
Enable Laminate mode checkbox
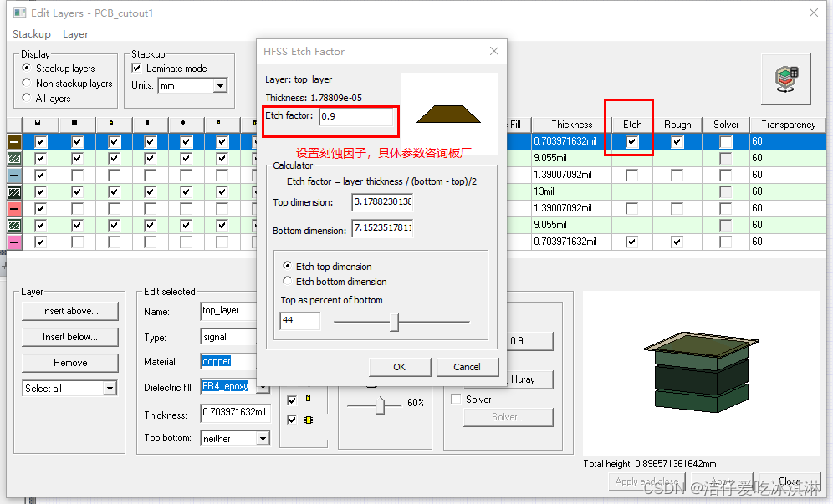point(136,68)
